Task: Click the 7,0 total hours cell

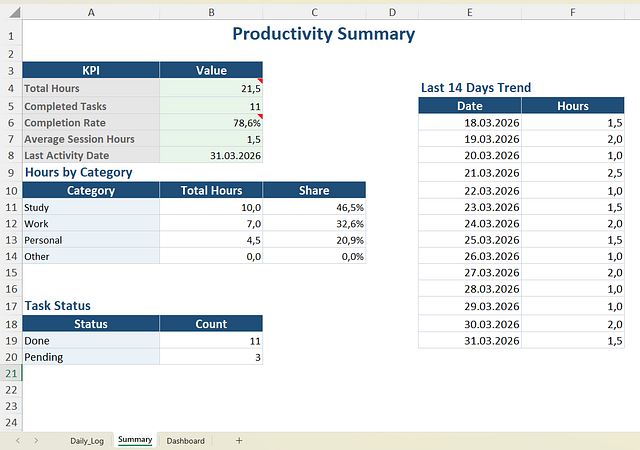Action: coord(211,223)
